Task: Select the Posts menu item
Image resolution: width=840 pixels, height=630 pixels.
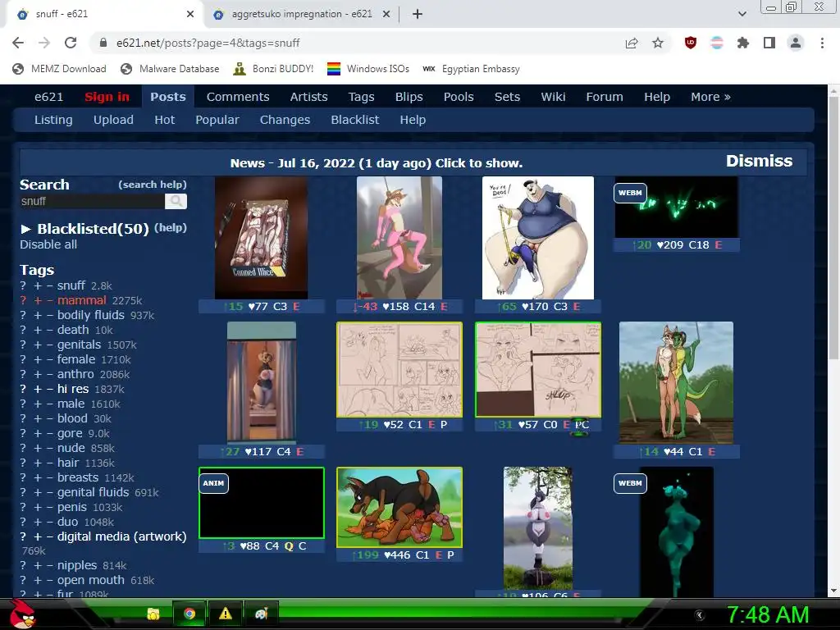Action: (x=167, y=97)
